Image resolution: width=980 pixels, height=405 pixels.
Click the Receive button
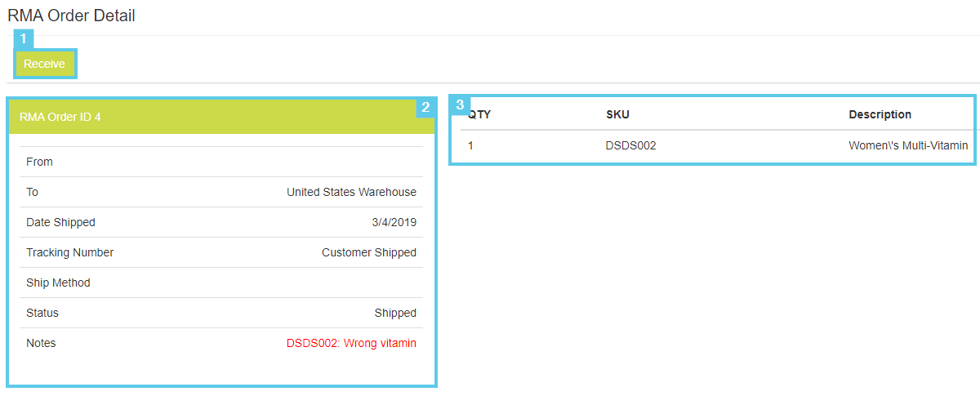coord(44,64)
